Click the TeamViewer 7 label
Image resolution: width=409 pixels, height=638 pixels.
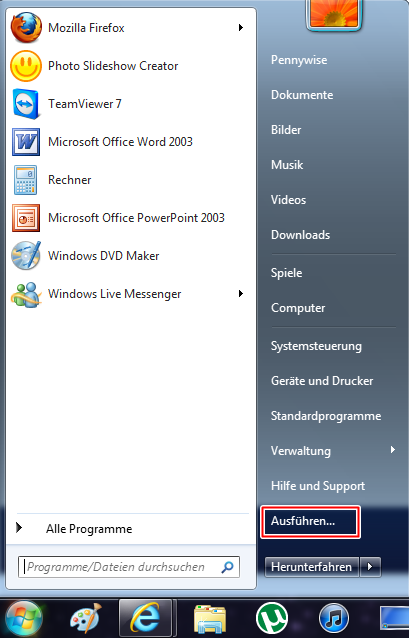(x=85, y=104)
